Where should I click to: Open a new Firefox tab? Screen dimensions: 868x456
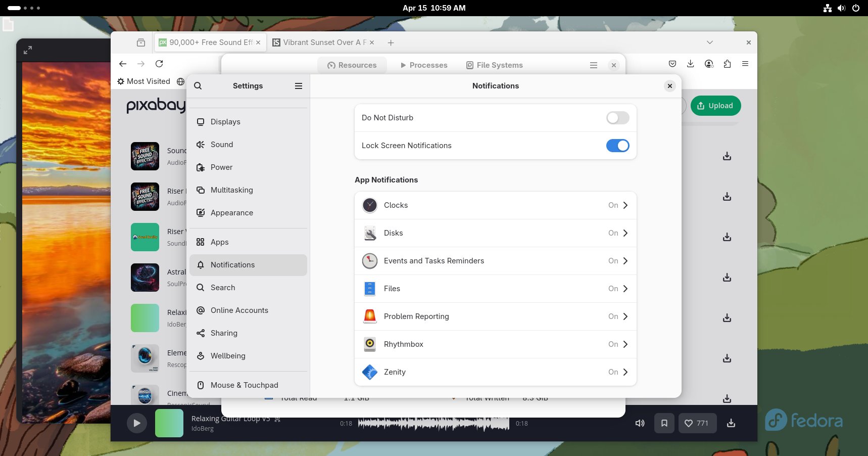pos(391,42)
